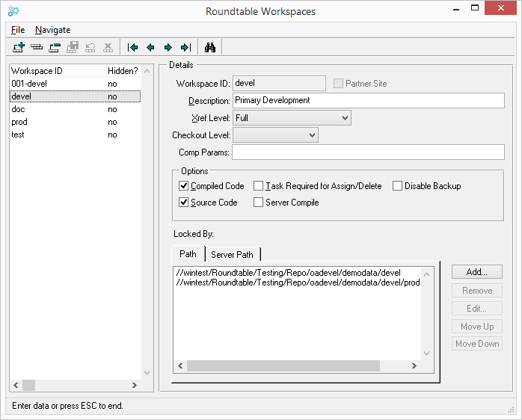Click the Undo/Reset record toolbar icon
522x420 pixels.
pos(90,48)
